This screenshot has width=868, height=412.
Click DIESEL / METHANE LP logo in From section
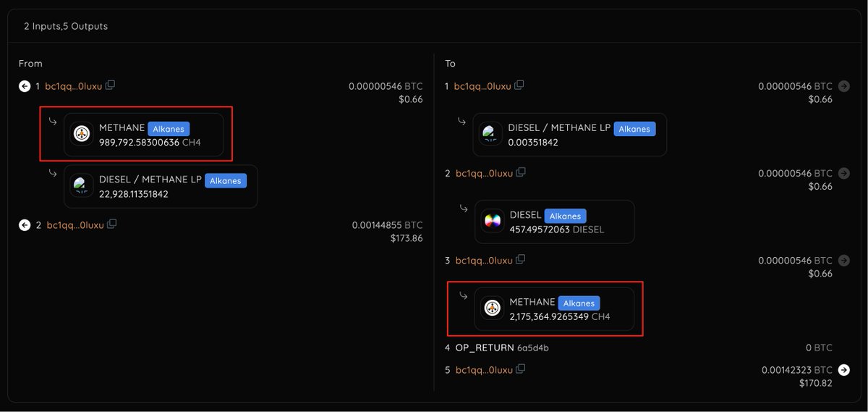[x=82, y=186]
